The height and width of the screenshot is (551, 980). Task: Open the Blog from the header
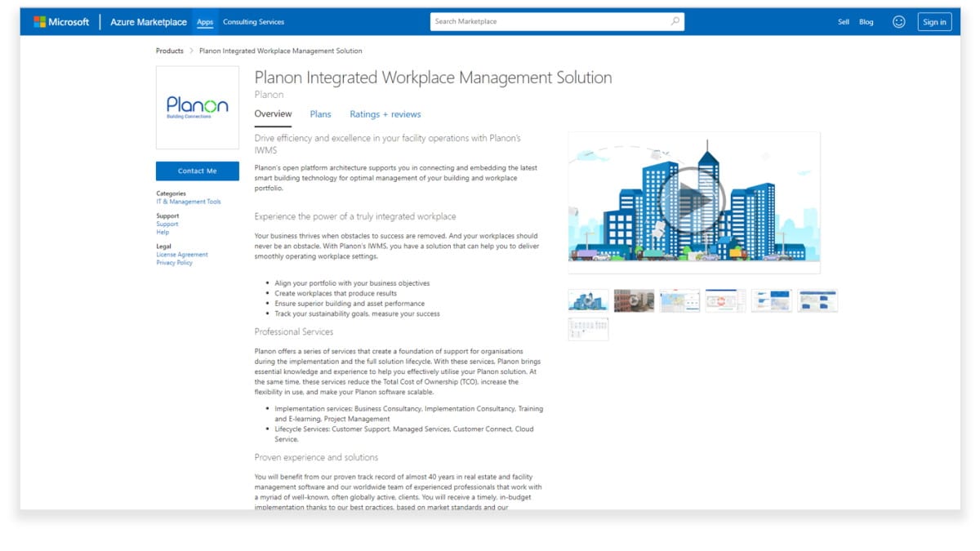coord(867,21)
